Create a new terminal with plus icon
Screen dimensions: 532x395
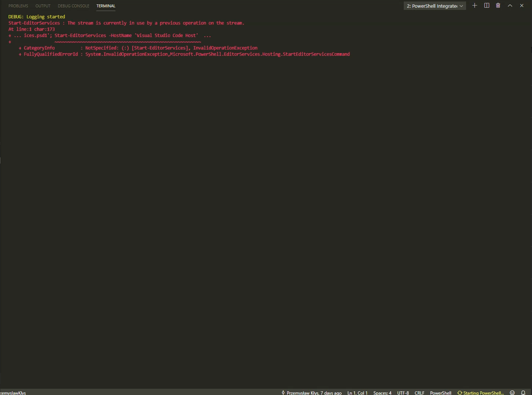tap(474, 6)
